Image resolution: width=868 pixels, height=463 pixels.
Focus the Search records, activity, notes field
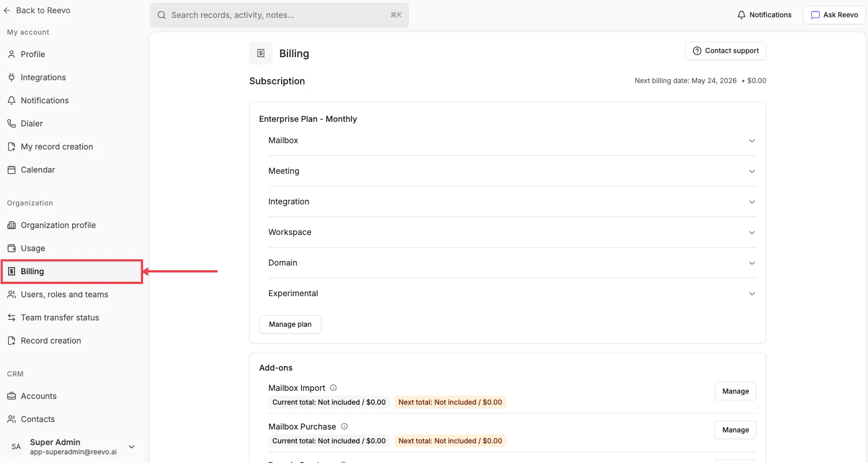tap(279, 15)
